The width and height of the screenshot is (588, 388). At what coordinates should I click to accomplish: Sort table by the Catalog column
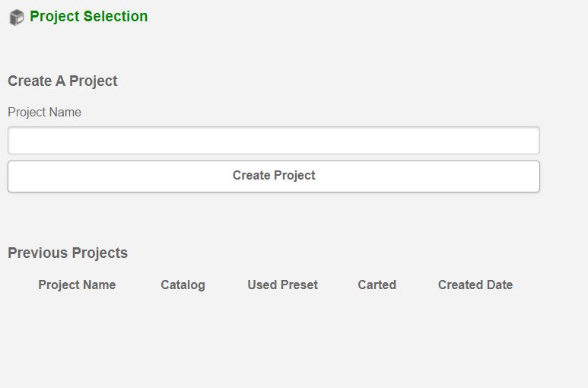183,285
